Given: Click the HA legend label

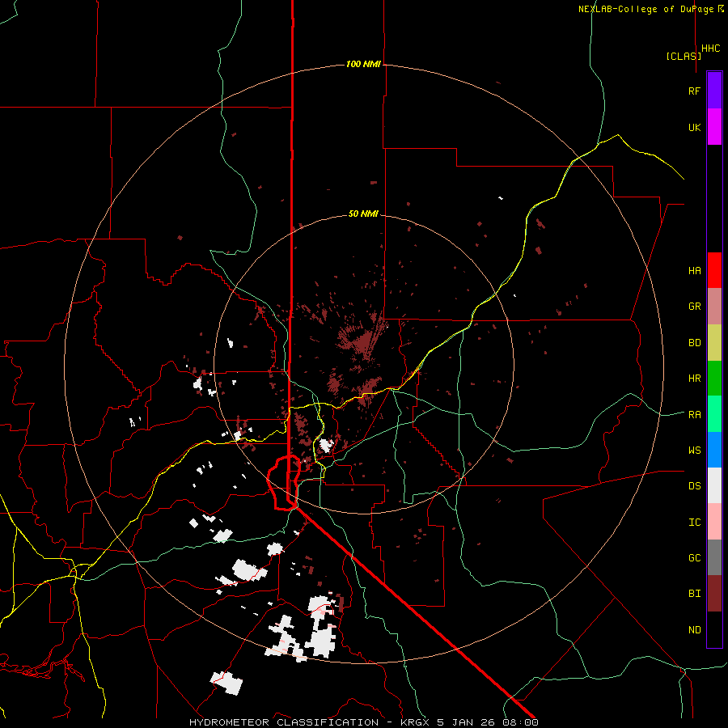Looking at the screenshot, I should pyautogui.click(x=694, y=271).
